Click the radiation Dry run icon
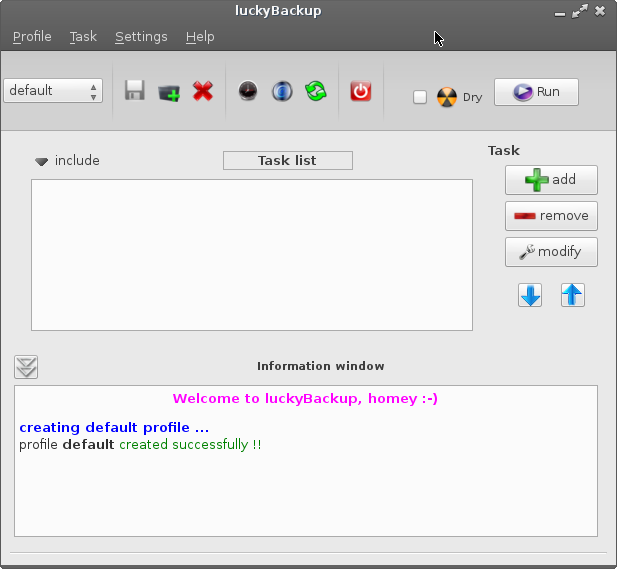The image size is (617, 569). pos(447,97)
